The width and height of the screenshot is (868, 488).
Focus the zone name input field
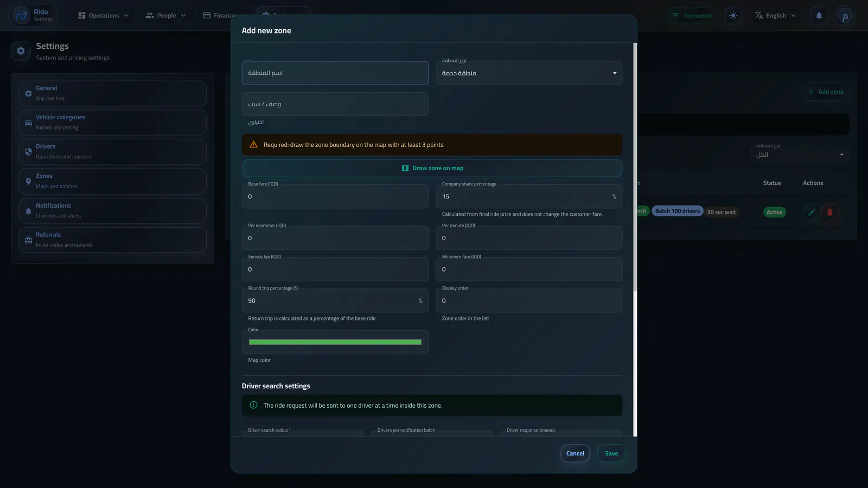coord(335,73)
